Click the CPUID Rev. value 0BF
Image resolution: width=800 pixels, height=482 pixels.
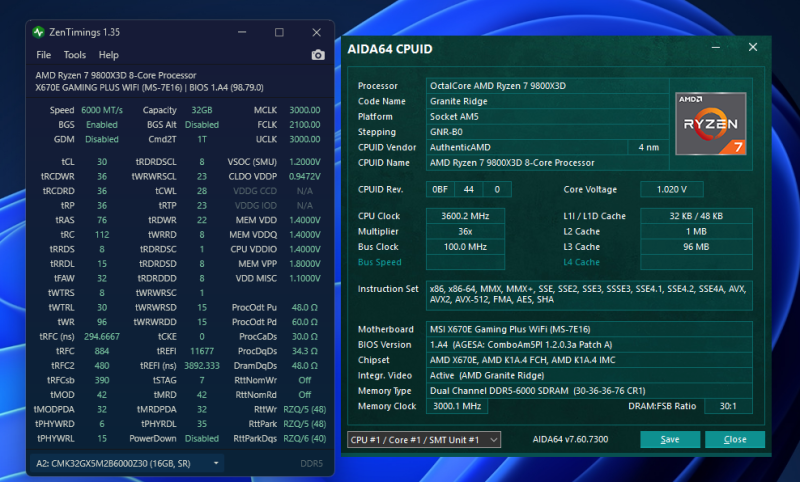coord(440,189)
